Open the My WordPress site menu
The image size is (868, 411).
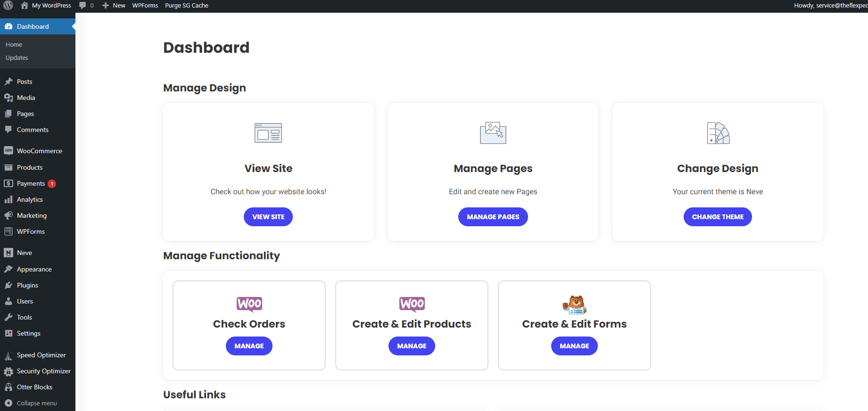point(46,6)
